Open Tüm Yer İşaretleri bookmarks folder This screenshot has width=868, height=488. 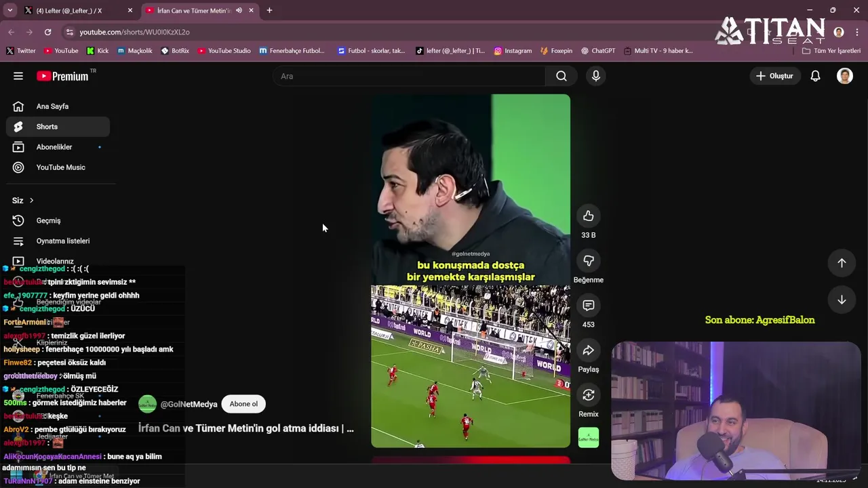pos(831,51)
